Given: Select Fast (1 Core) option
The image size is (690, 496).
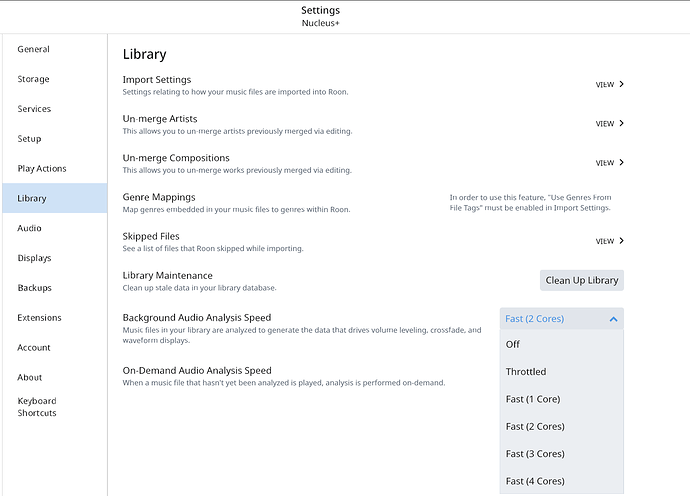Looking at the screenshot, I should [x=562, y=399].
